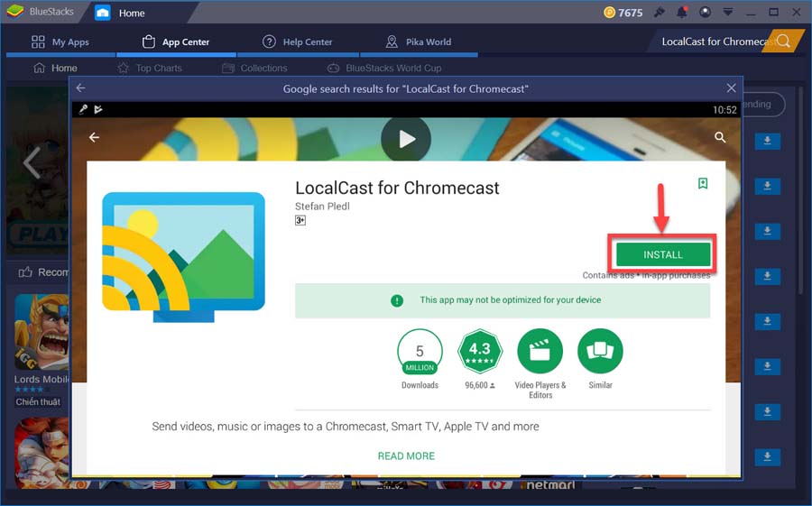The width and height of the screenshot is (812, 506).
Task: Click previous carousel arrow in App Center
Action: point(32,162)
